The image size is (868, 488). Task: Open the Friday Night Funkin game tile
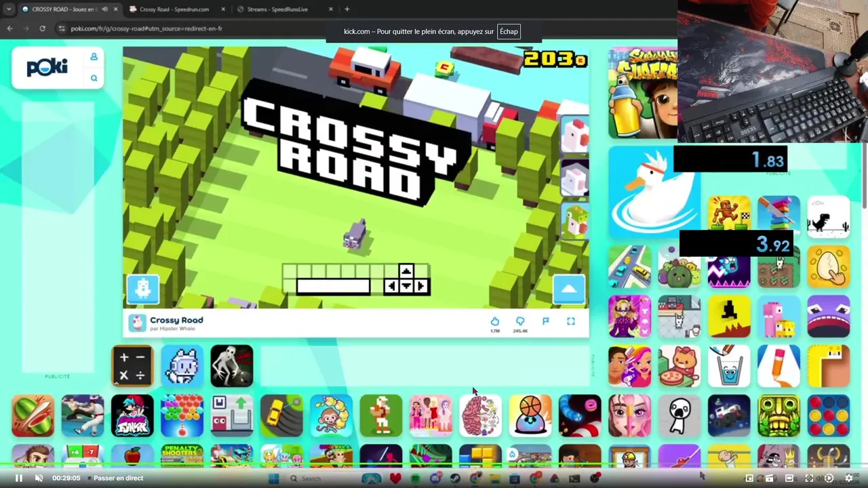[x=132, y=415]
